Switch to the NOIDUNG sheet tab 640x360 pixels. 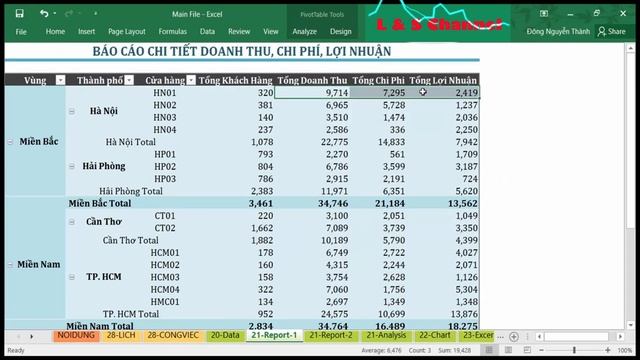76,336
